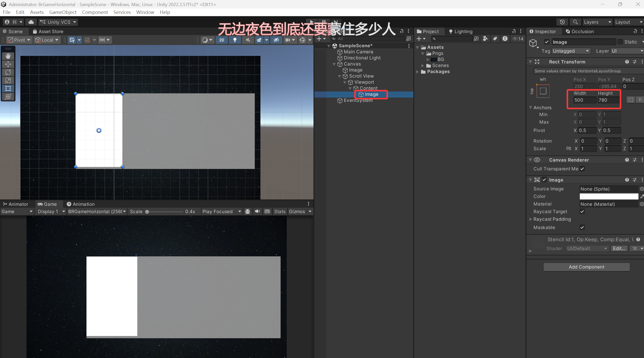
Task: Disable the Raycast Target checkbox
Action: [x=582, y=212]
